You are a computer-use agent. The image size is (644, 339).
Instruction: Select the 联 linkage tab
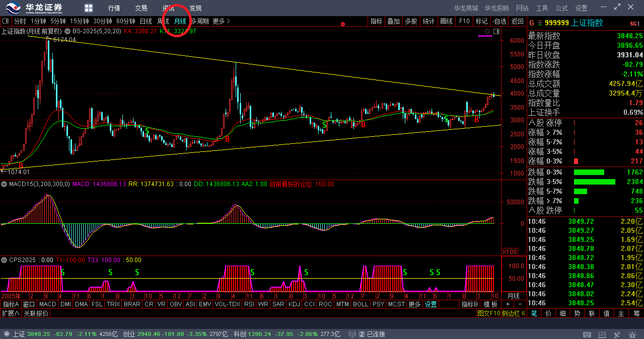(x=593, y=313)
